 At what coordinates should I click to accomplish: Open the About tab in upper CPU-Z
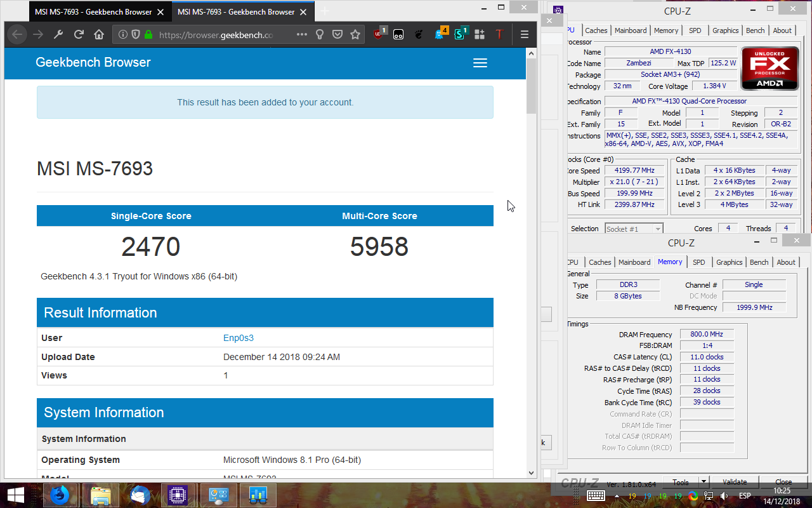[782, 30]
